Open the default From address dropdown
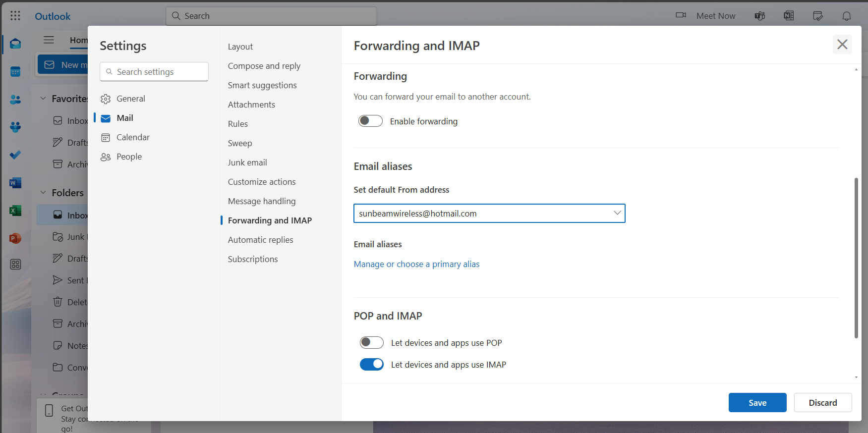The width and height of the screenshot is (868, 433). [489, 213]
